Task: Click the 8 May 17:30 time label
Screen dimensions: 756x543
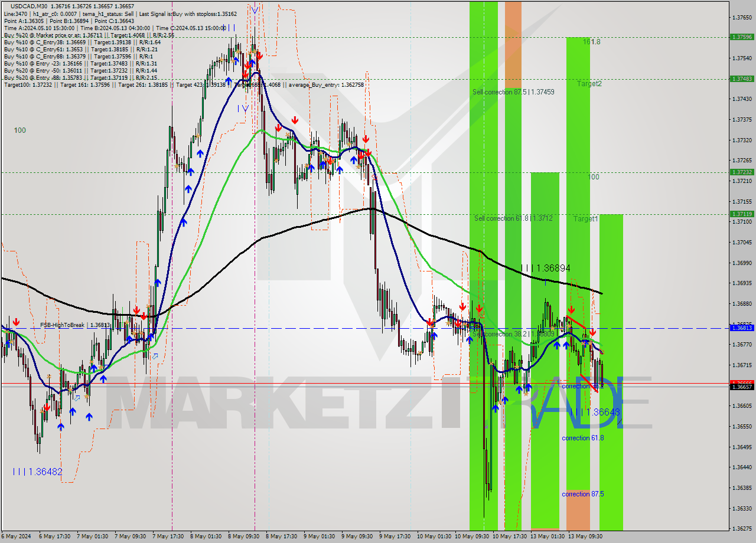Action: (x=282, y=537)
